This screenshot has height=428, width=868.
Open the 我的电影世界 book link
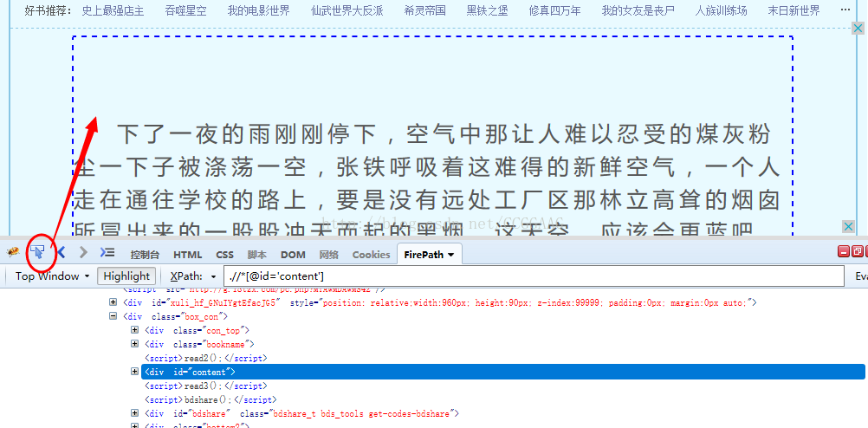click(x=258, y=10)
